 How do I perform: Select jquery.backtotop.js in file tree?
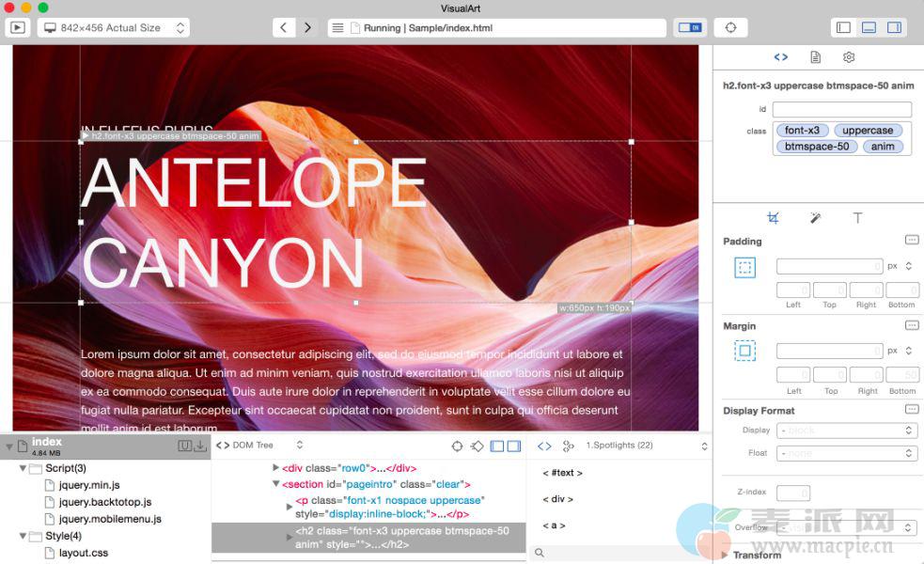click(x=104, y=502)
